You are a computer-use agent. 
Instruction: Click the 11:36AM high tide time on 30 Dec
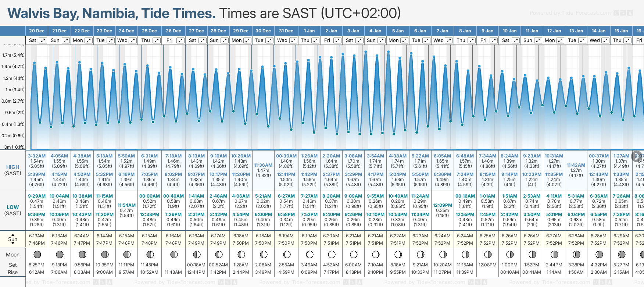click(x=263, y=165)
